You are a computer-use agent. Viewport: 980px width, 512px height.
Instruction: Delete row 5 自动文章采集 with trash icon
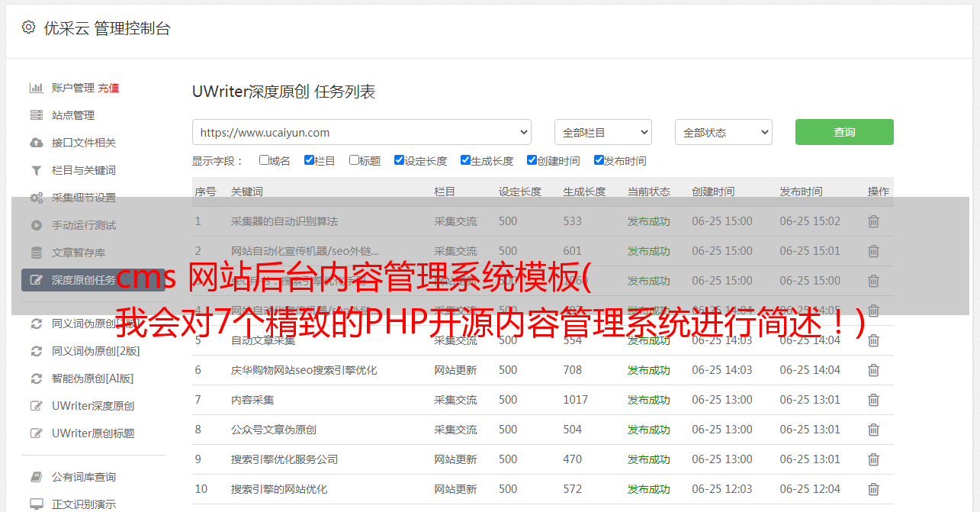point(873,340)
